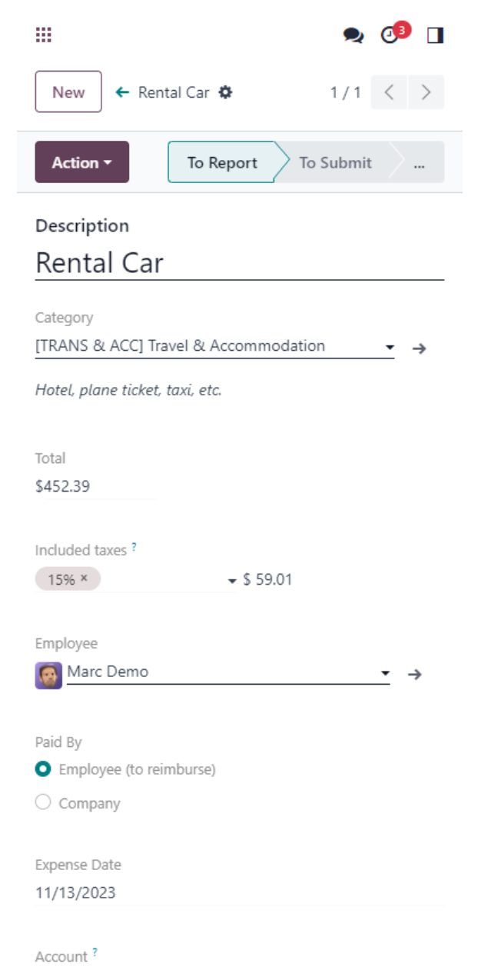Image resolution: width=478 pixels, height=980 pixels.
Task: Click the back arrow beside Rental Car
Action: [121, 92]
